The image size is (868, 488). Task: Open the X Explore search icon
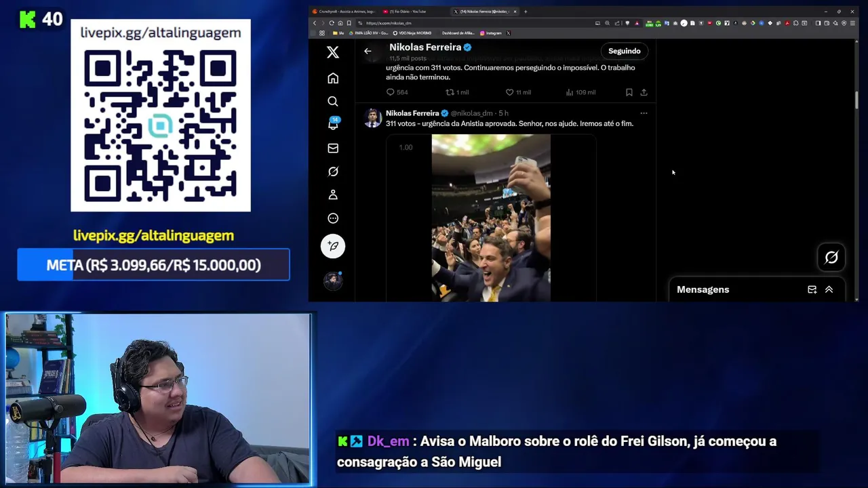pyautogui.click(x=332, y=101)
